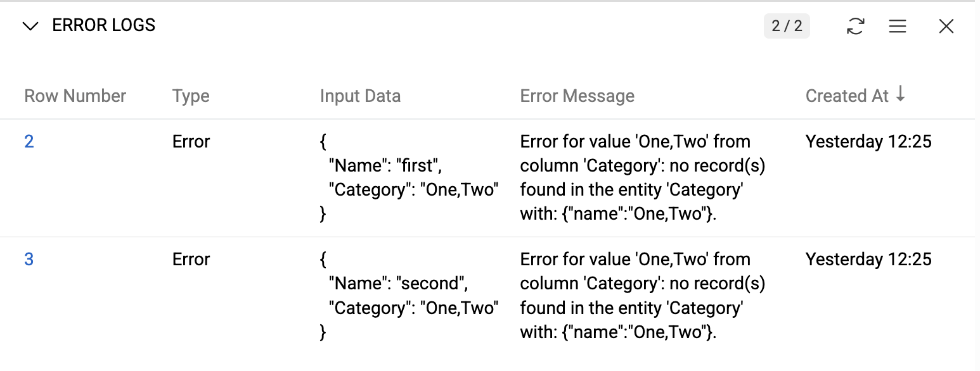Click the refresh icon to reload error logs
This screenshot has height=371, width=980.
tap(855, 26)
